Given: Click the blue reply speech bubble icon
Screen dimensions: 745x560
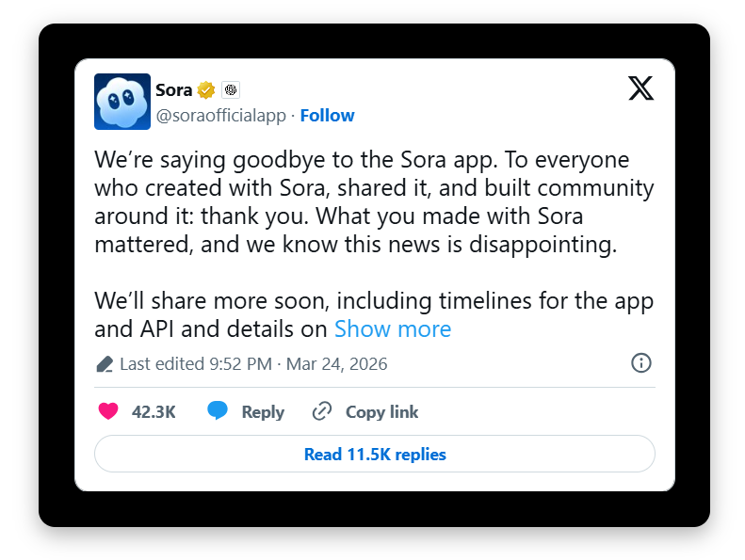Looking at the screenshot, I should click(218, 411).
